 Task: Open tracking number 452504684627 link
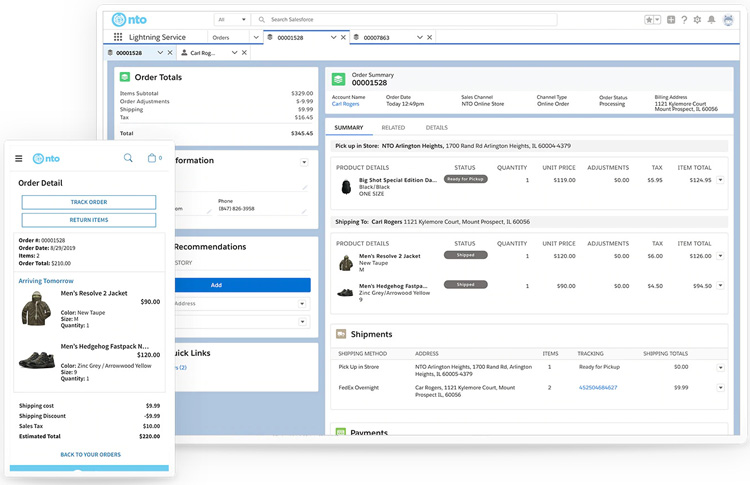click(x=597, y=387)
